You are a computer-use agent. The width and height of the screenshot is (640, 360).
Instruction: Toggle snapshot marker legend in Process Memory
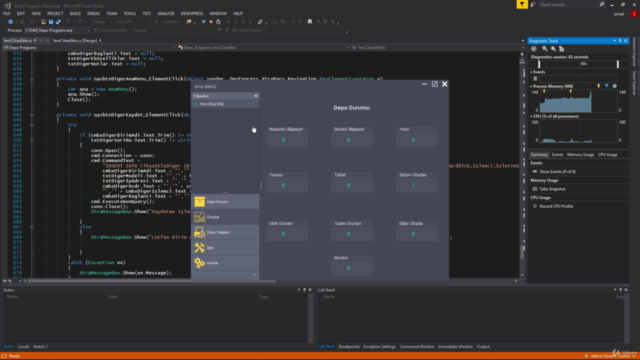pos(607,86)
